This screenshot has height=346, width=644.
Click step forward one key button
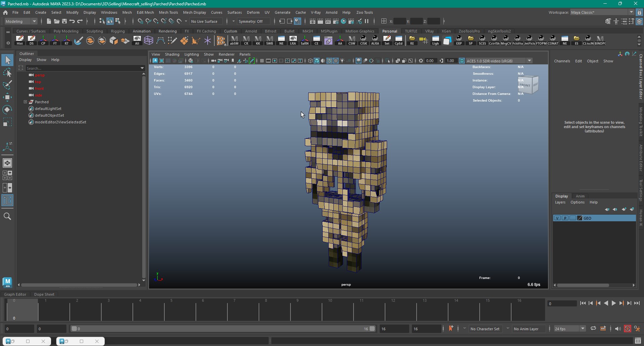621,303
